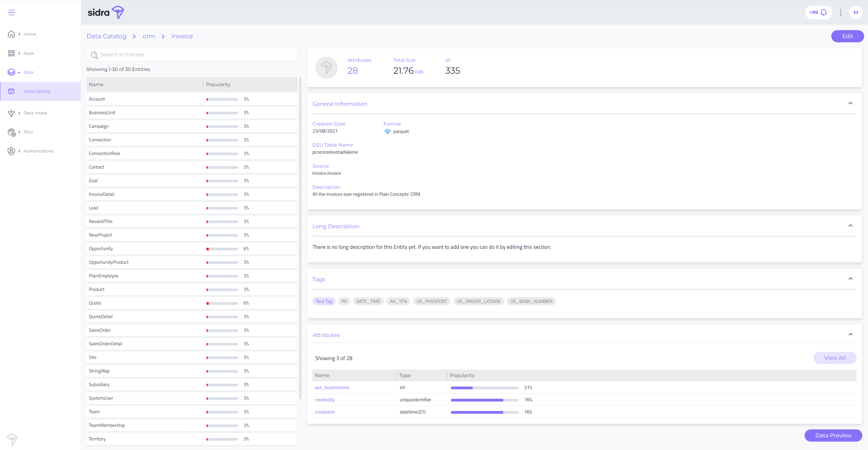
Task: Collapse the Attributes section
Action: (850, 334)
